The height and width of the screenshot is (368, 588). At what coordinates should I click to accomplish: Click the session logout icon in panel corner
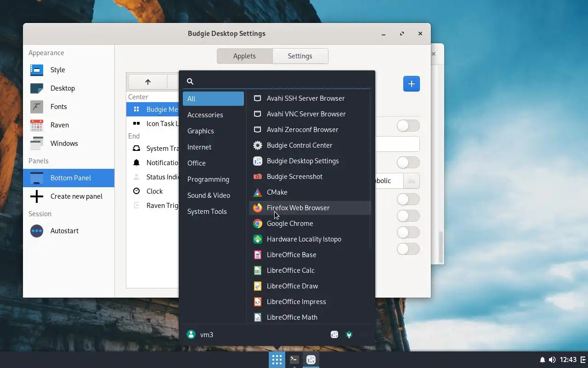[x=583, y=360]
